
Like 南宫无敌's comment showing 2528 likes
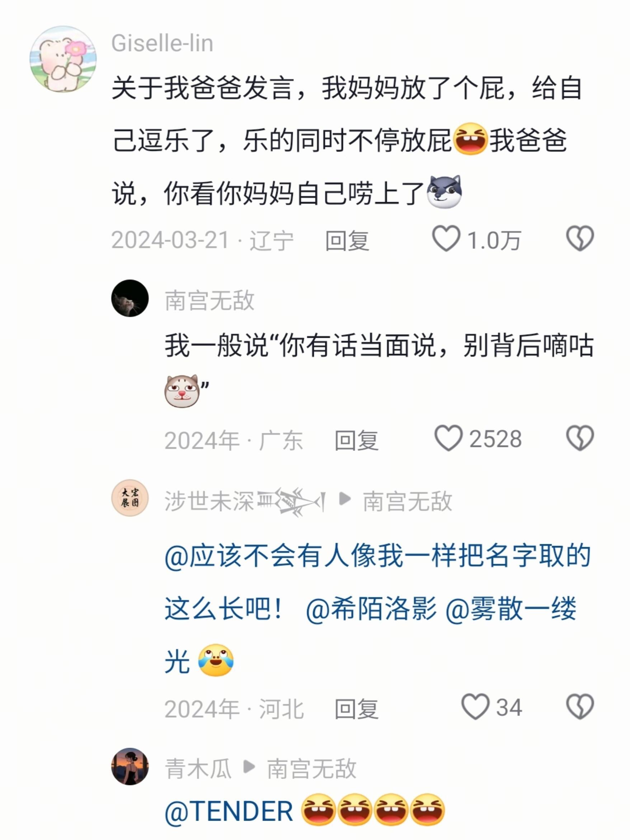448,438
